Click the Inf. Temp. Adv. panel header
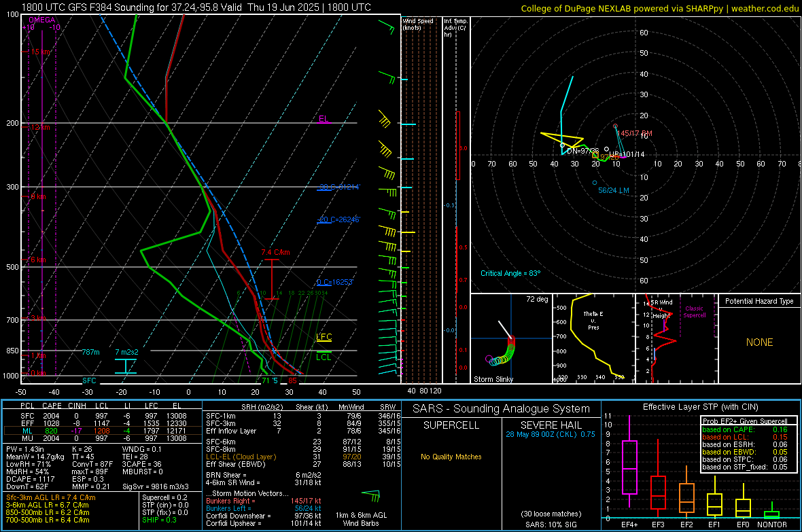This screenshot has width=802, height=532. [455, 28]
